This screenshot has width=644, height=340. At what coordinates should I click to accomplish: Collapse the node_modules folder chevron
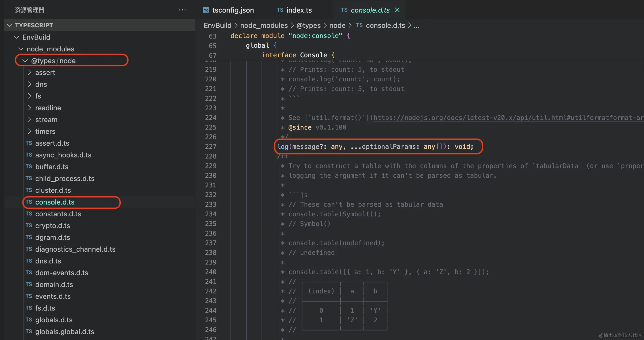pyautogui.click(x=21, y=49)
